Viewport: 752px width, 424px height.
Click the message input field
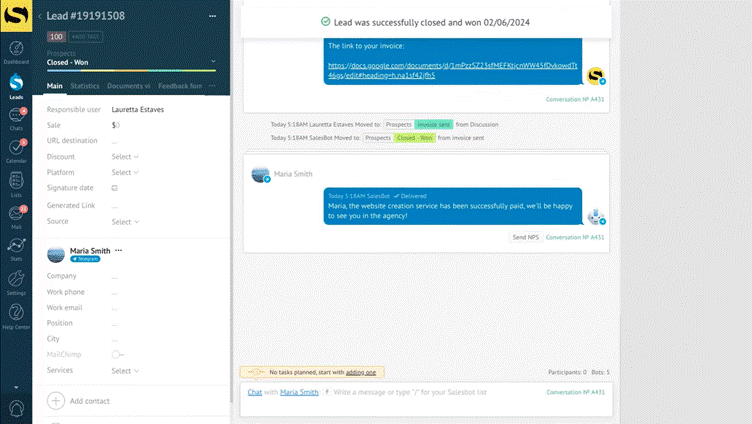click(x=430, y=393)
